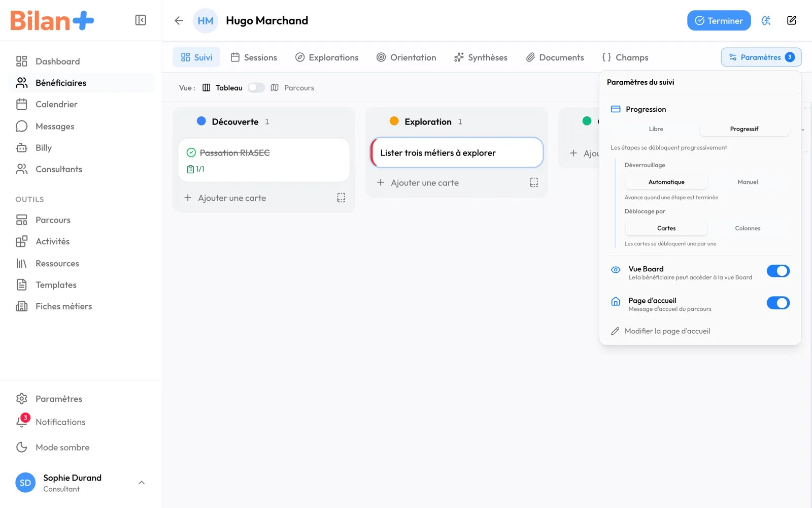Disable the Vue Board toggle
812x508 pixels.
(x=778, y=271)
